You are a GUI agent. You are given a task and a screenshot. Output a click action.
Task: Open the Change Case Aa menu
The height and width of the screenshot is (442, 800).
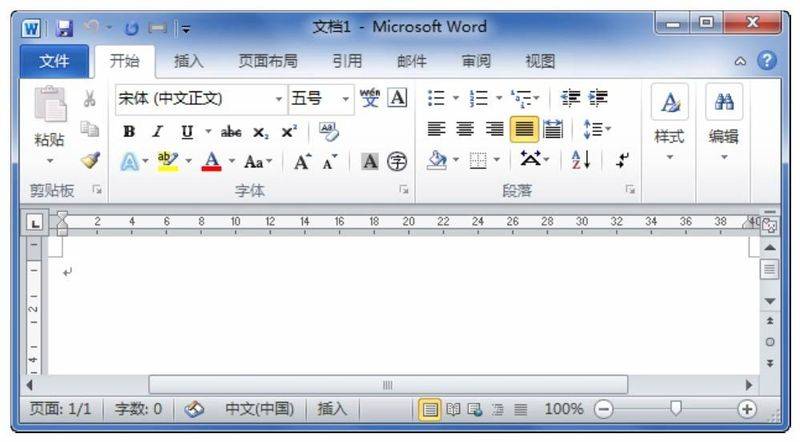(x=258, y=162)
